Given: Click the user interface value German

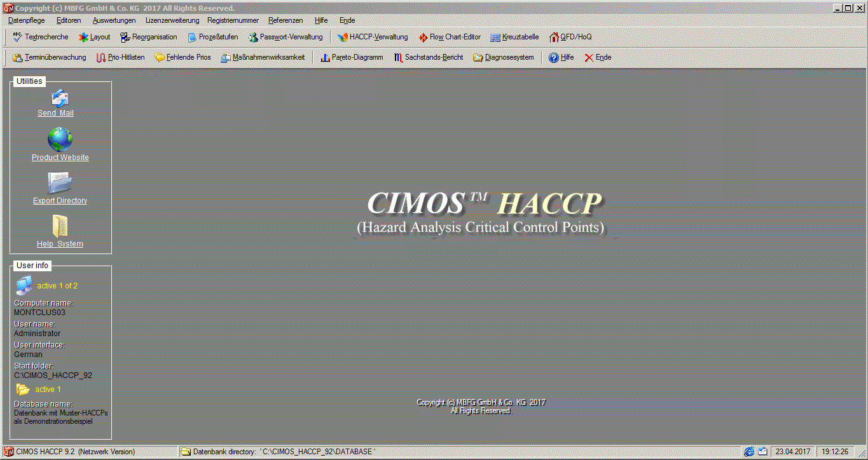Looking at the screenshot, I should point(28,355).
